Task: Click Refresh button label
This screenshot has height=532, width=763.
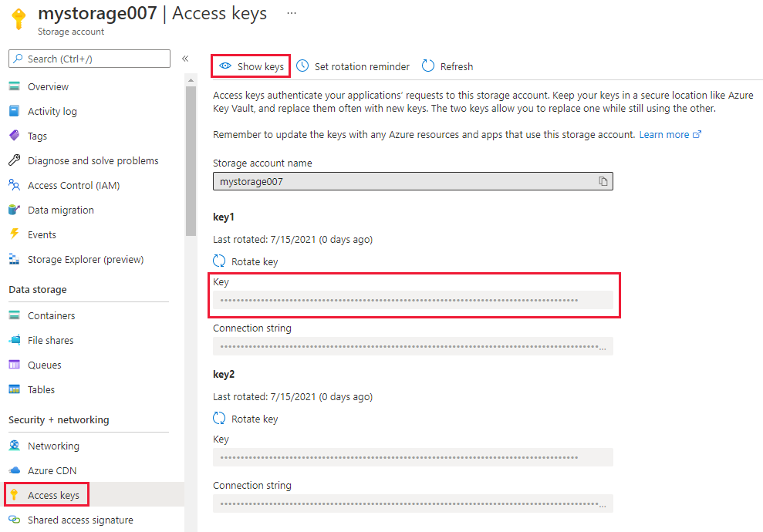Action: 457,66
